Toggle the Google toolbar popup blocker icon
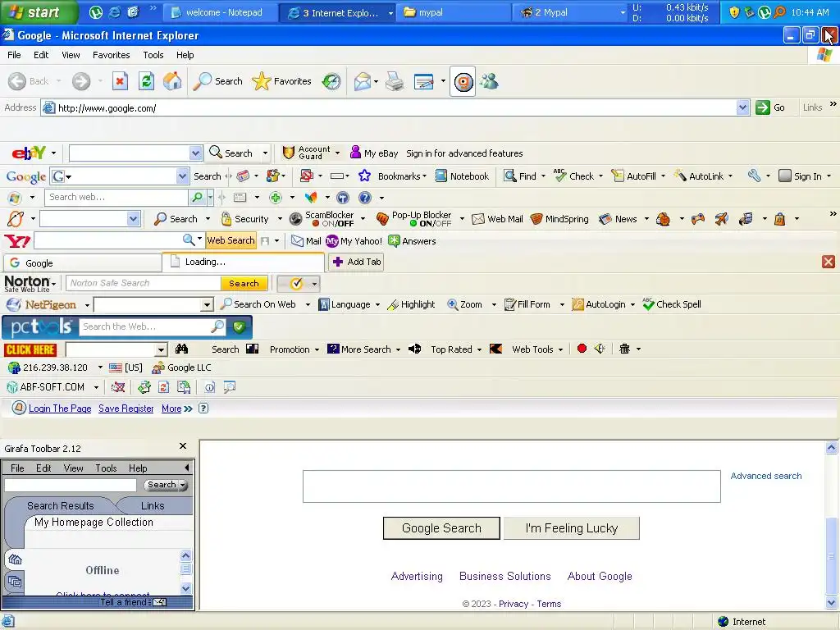This screenshot has width=840, height=630. pos(307,176)
